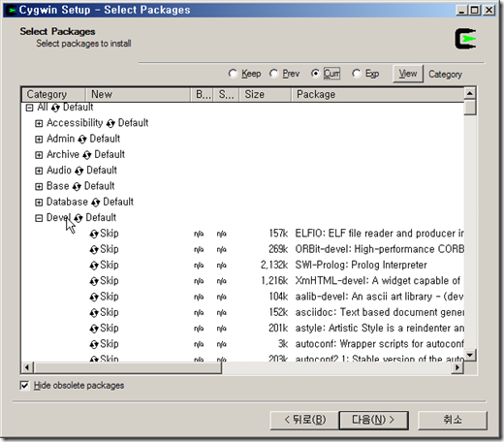Toggle Skip icon for ELFIO package
The height and width of the screenshot is (442, 504).
click(94, 234)
